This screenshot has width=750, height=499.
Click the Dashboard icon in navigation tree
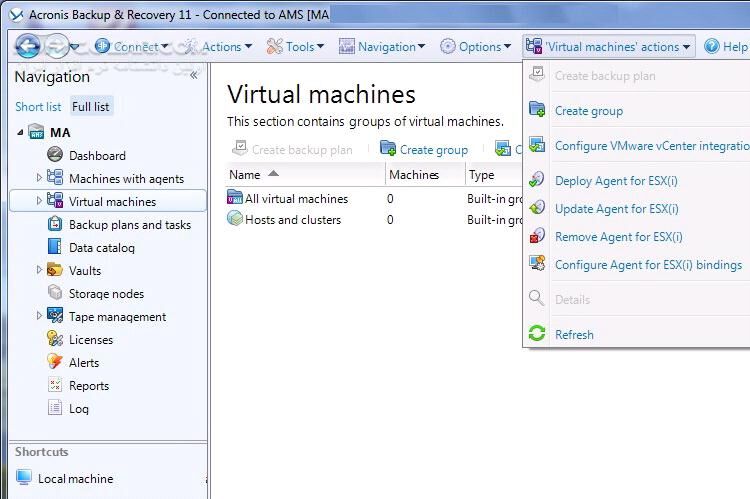[x=55, y=155]
